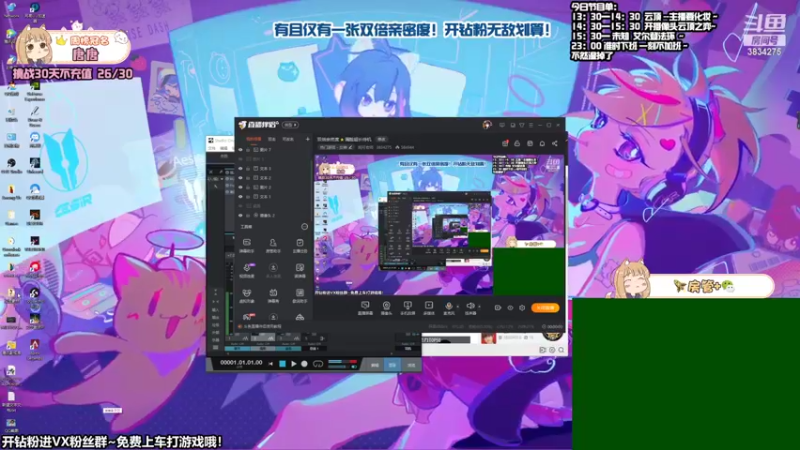Click the share icon in the live app header
Image resolution: width=800 pixels, height=450 pixels.
coord(555,143)
